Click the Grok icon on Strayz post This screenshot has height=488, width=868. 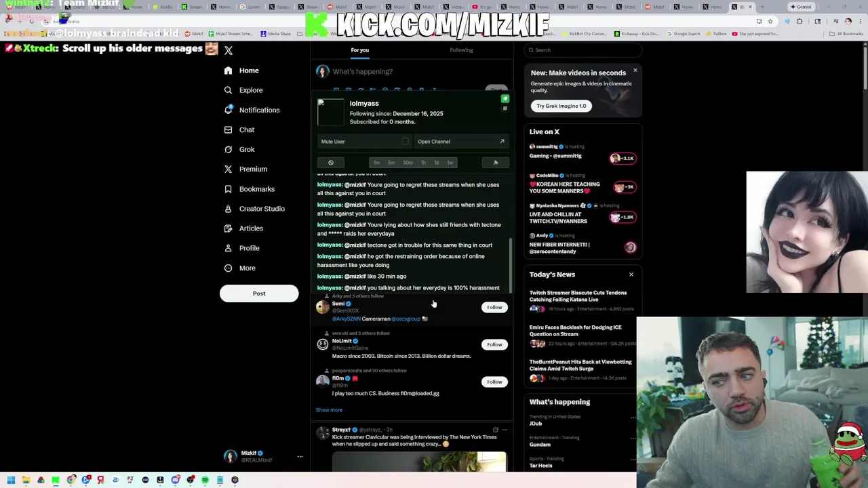(x=495, y=430)
